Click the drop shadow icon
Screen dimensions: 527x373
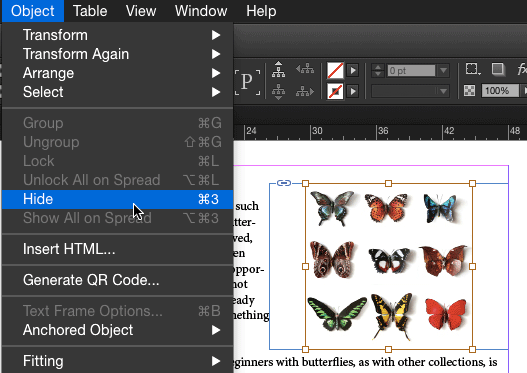click(x=498, y=69)
